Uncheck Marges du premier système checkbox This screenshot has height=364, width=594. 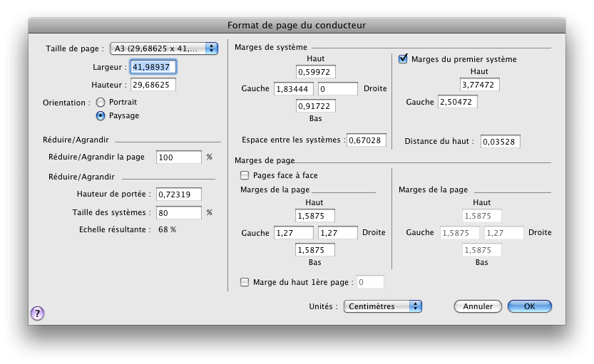(404, 59)
